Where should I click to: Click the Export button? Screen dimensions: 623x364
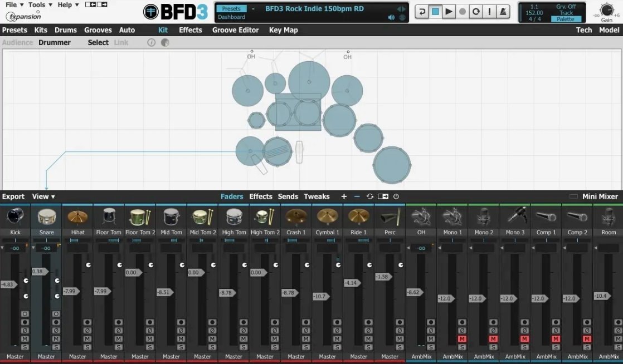point(13,196)
